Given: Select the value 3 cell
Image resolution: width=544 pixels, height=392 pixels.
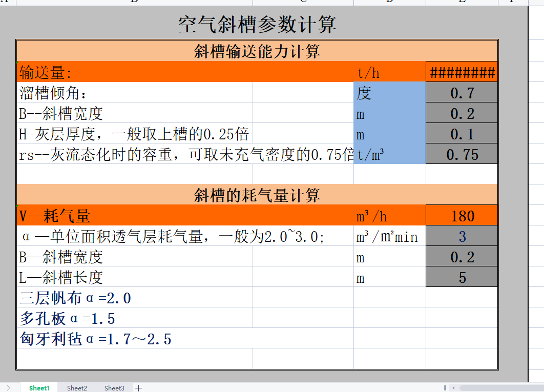Looking at the screenshot, I should [x=462, y=236].
